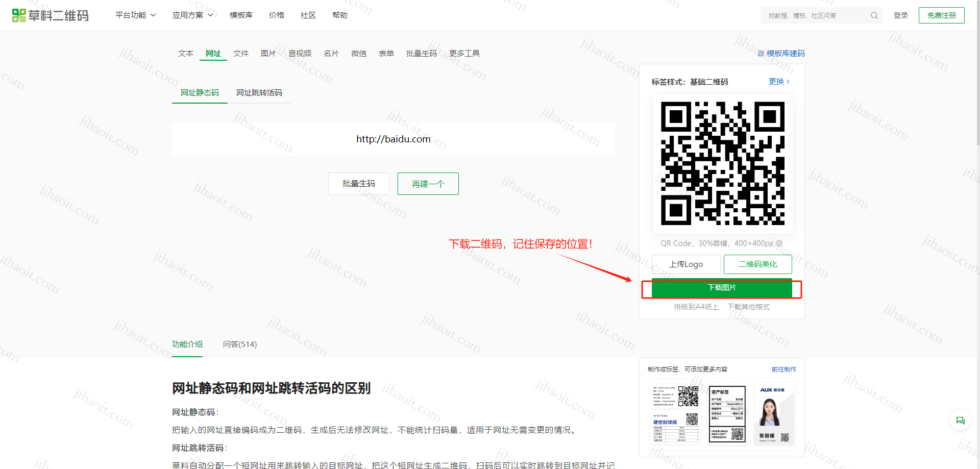Click 更换 to change label style
Screen dimensions: 980x469
tap(779, 82)
